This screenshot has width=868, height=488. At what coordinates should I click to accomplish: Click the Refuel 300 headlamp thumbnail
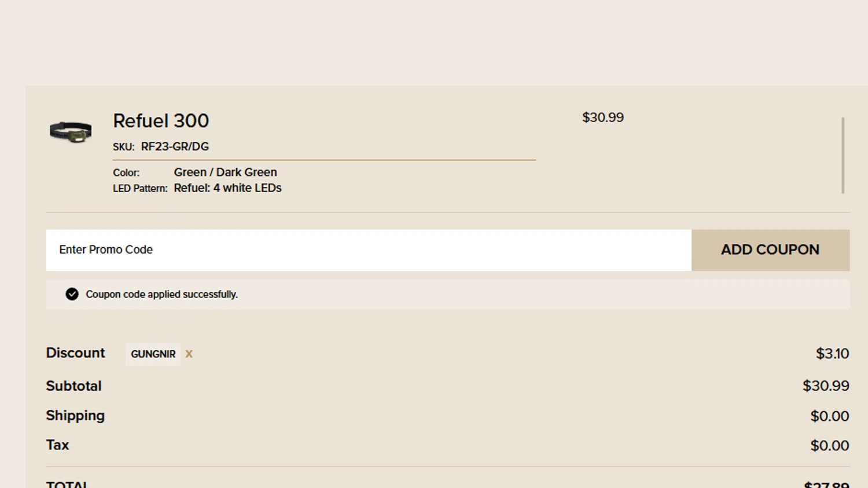[x=71, y=132]
